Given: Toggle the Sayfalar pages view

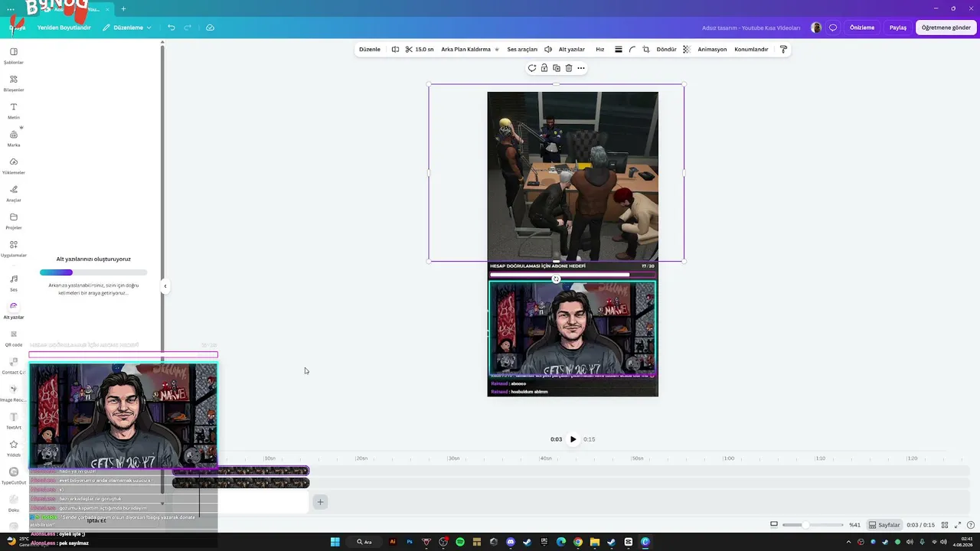Looking at the screenshot, I should pyautogui.click(x=884, y=525).
